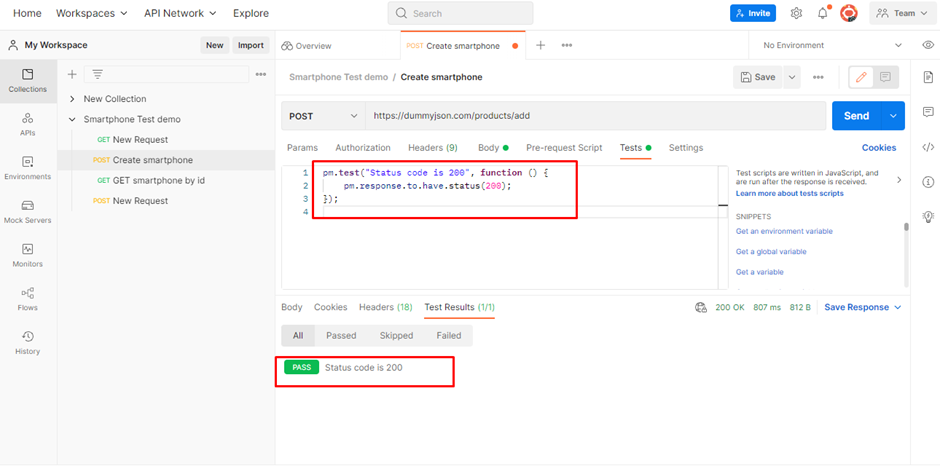Viewport: 940px width, 466px height.
Task: Open the code snippet icon
Action: click(928, 147)
